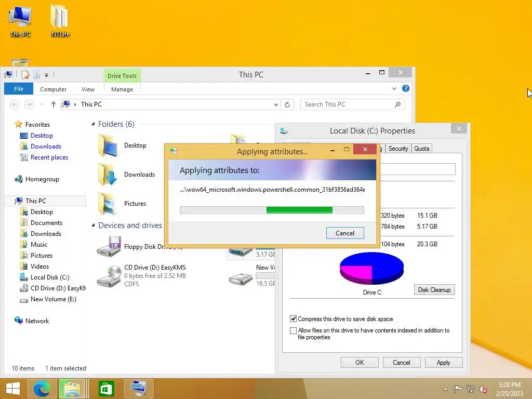Open the recent locations dropdown arrow
532x399 pixels.
click(42, 104)
